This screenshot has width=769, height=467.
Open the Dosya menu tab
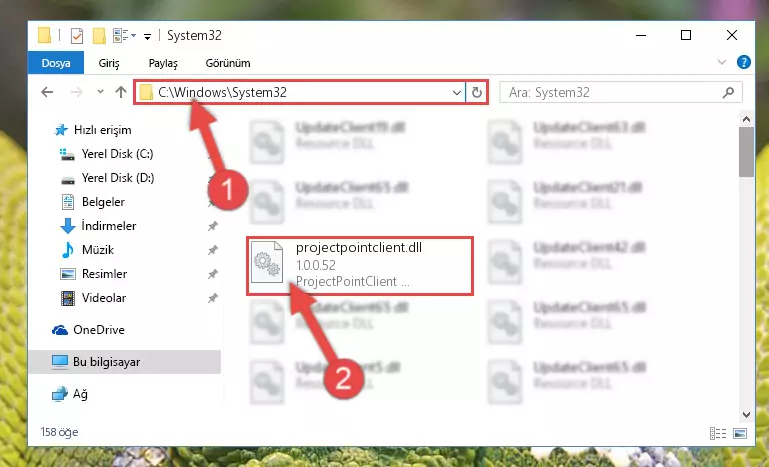coord(56,63)
